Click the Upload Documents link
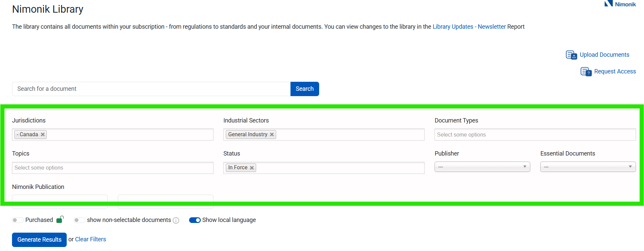644x251 pixels. [604, 55]
